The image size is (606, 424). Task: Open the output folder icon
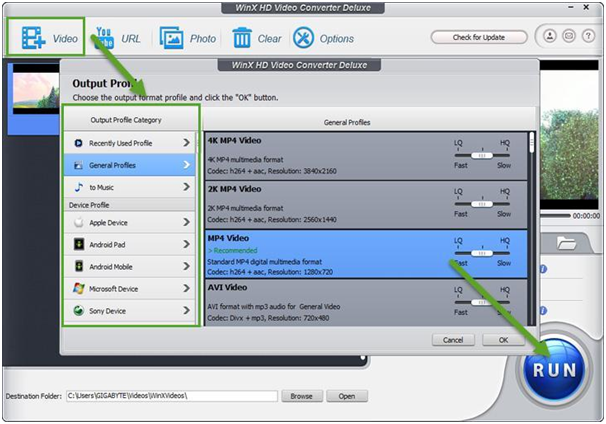(x=566, y=242)
